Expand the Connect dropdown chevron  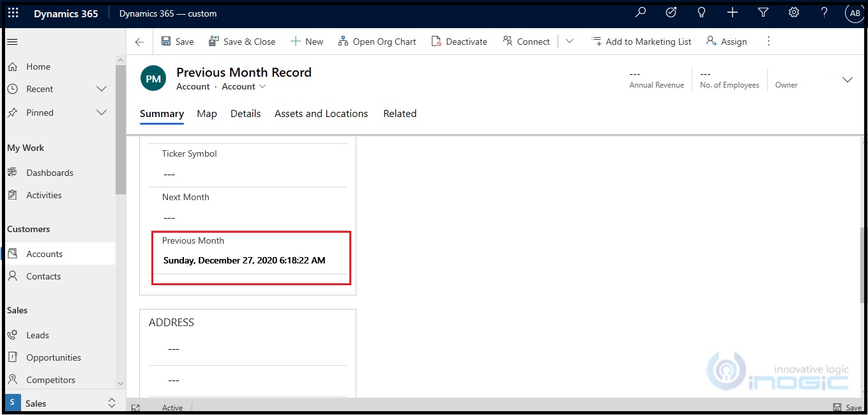pos(570,42)
